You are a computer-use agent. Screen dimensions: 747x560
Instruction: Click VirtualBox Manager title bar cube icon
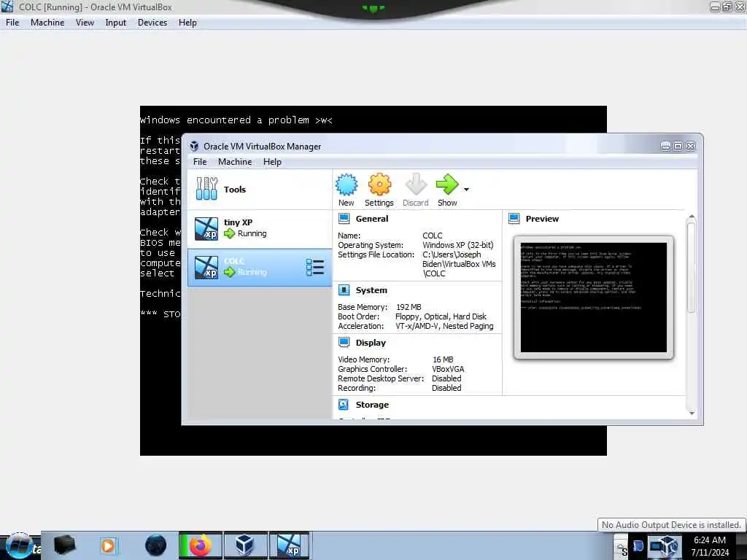coord(194,146)
